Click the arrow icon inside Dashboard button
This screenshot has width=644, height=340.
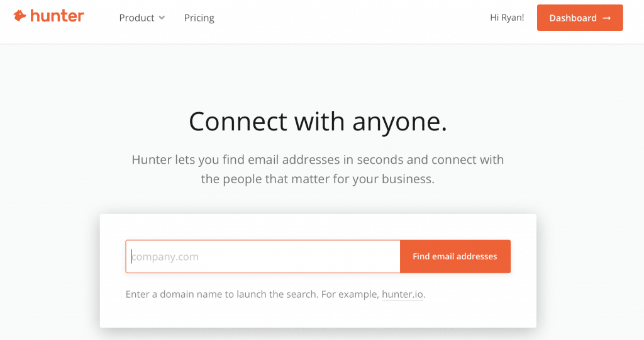[x=607, y=18]
